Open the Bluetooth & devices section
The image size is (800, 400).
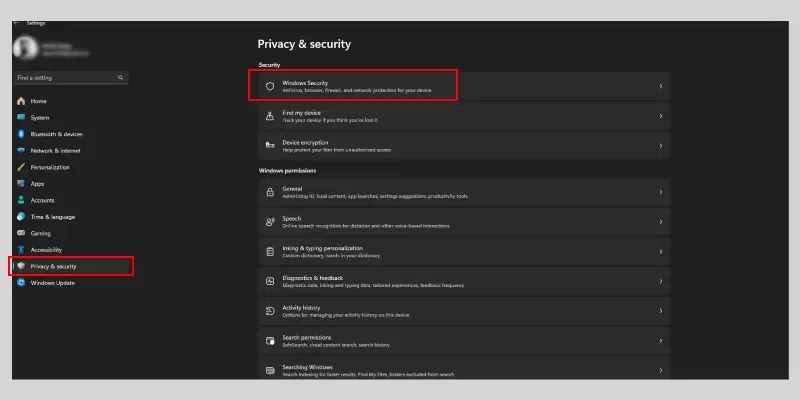pyautogui.click(x=56, y=134)
